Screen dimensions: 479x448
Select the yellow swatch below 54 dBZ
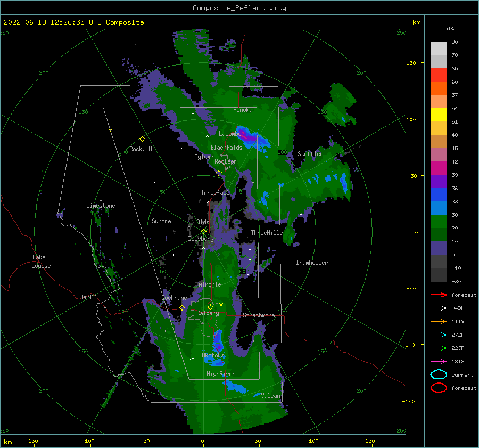[439, 115]
